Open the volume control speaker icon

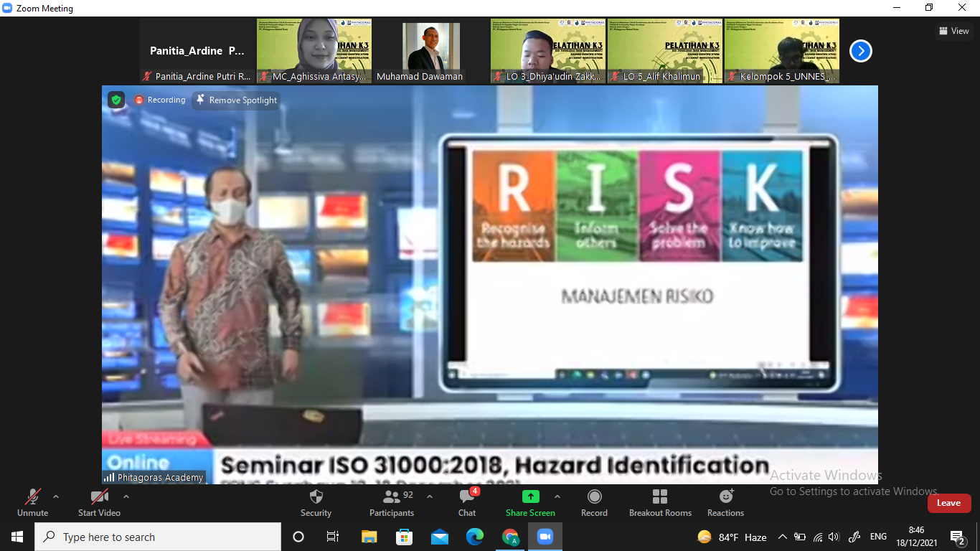click(833, 537)
